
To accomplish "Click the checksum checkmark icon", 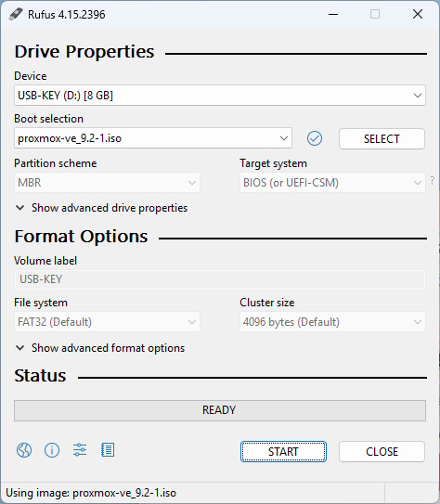I will (315, 138).
